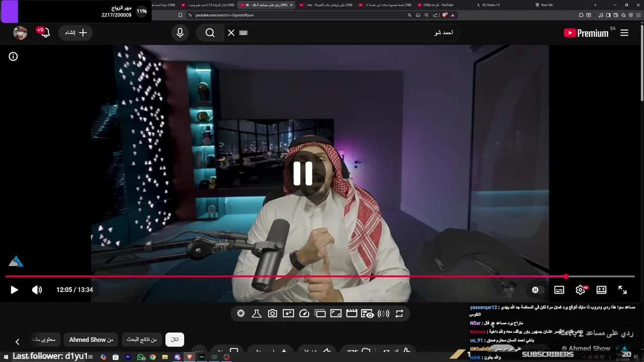The height and width of the screenshot is (362, 644).
Task: Select the الكل filter chip
Action: click(175, 340)
